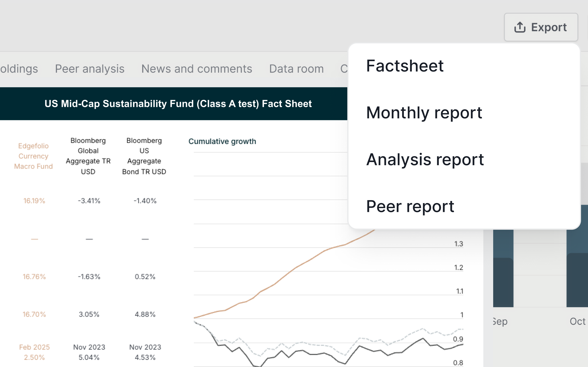
Task: Pick Peer report from export list
Action: pos(410,206)
